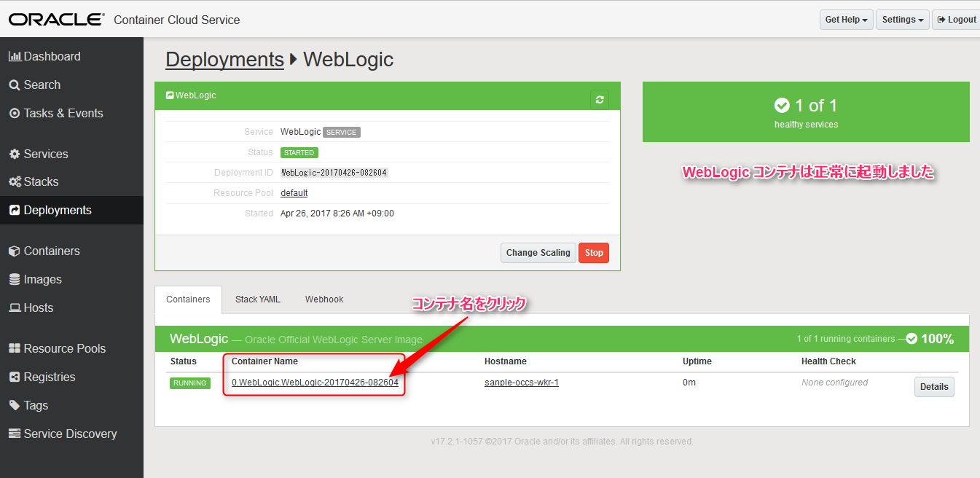The width and height of the screenshot is (980, 478).
Task: Click the Hosts laptop icon in sidebar
Action: (x=15, y=307)
